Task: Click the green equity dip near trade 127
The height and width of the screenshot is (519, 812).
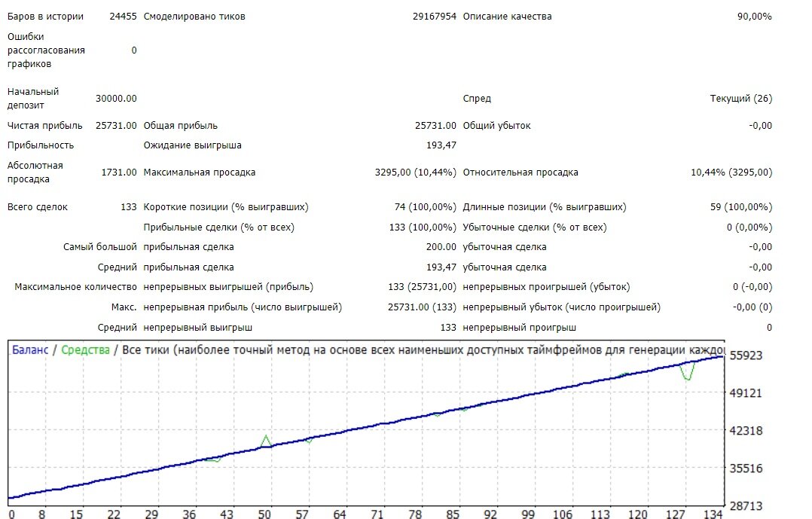Action: [688, 372]
